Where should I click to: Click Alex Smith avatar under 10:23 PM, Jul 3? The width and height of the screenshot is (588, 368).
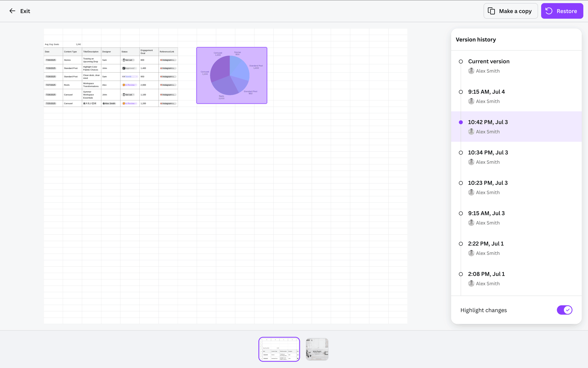tap(471, 192)
